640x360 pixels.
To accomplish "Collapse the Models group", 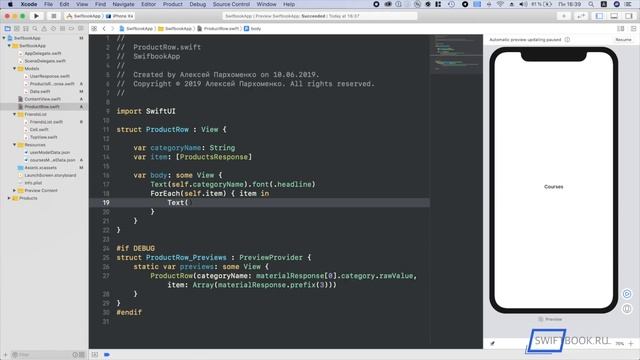I will click(15, 69).
